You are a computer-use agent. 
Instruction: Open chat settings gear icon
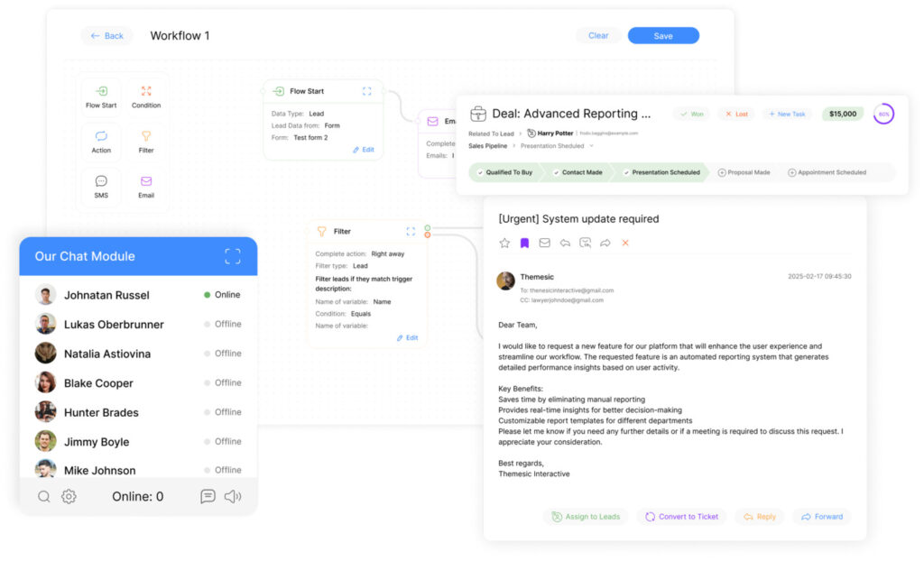point(69,496)
